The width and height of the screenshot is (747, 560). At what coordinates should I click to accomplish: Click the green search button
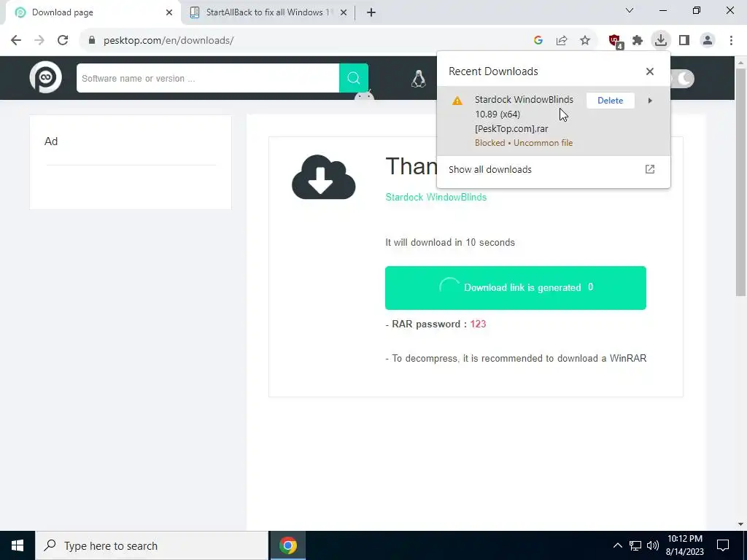pyautogui.click(x=354, y=78)
